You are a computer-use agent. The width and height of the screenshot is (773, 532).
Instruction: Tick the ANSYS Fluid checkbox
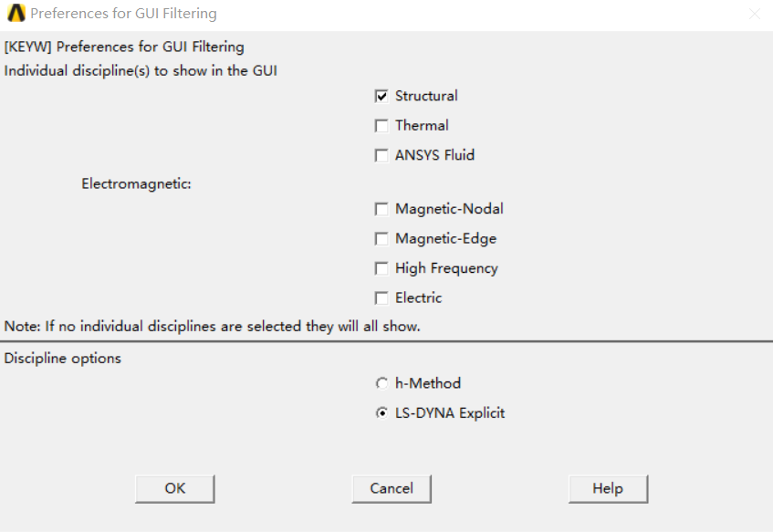tap(381, 155)
